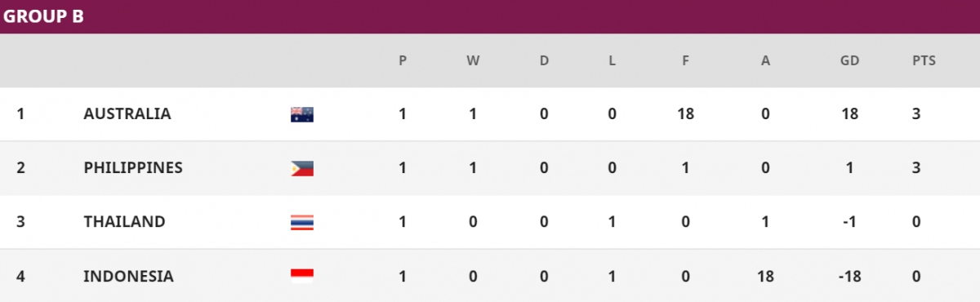Image resolution: width=980 pixels, height=302 pixels.
Task: Click Thailand's rank number 3
Action: tap(20, 222)
